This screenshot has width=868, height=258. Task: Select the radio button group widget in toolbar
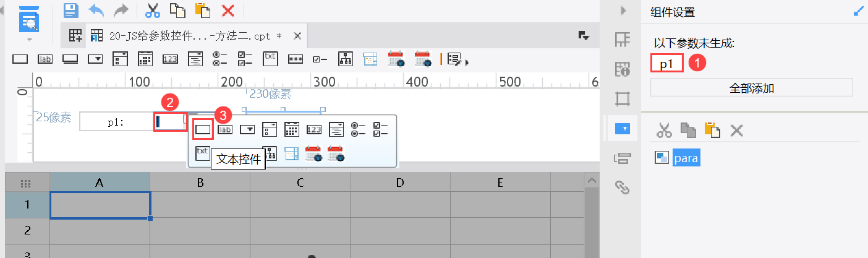tap(219, 59)
